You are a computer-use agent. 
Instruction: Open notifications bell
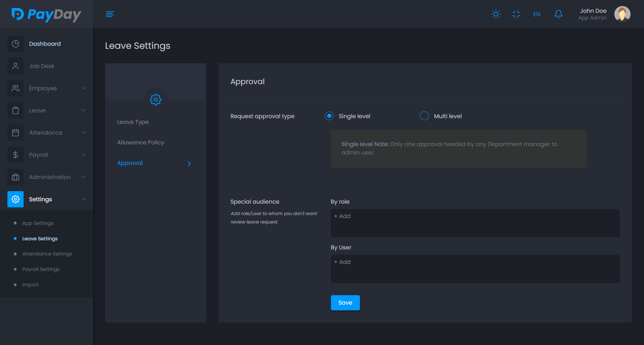pyautogui.click(x=558, y=14)
